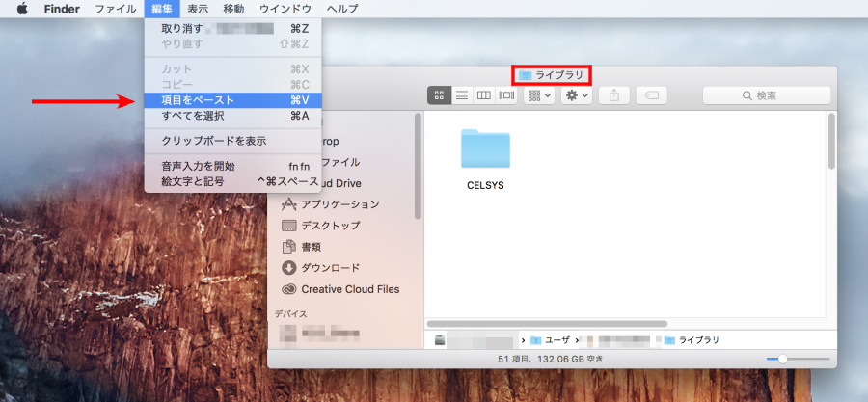Click the edit tags toolbar button
This screenshot has width=868, height=402.
pos(652,95)
